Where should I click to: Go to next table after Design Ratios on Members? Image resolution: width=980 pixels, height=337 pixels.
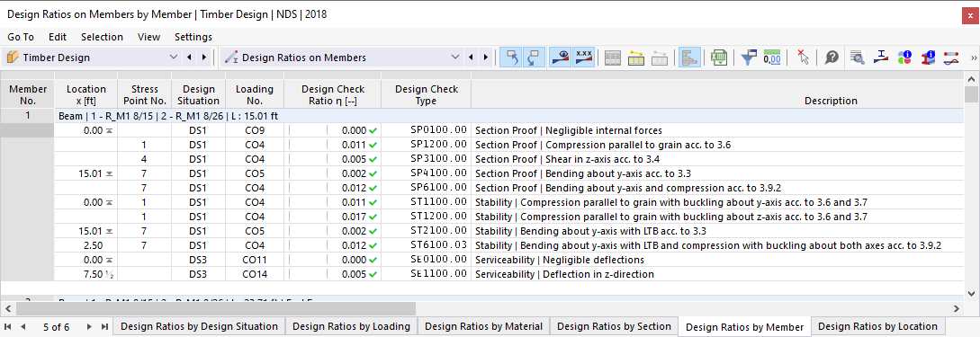[485, 58]
